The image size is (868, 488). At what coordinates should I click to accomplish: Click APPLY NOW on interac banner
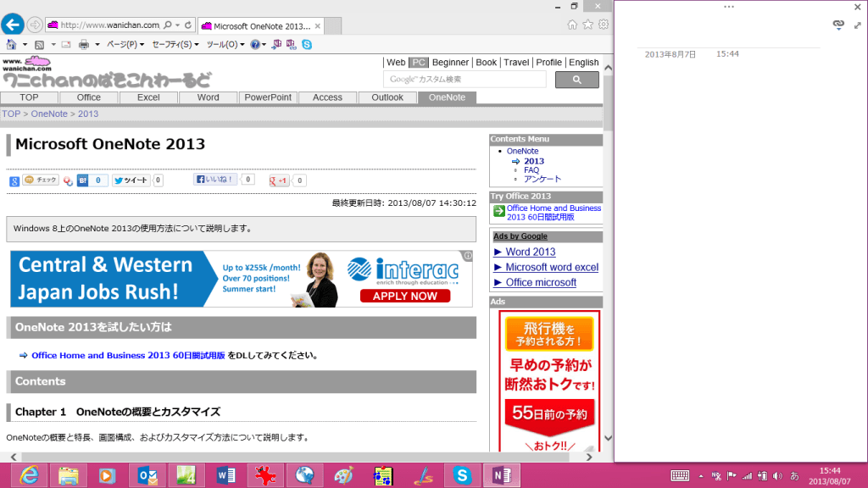404,296
